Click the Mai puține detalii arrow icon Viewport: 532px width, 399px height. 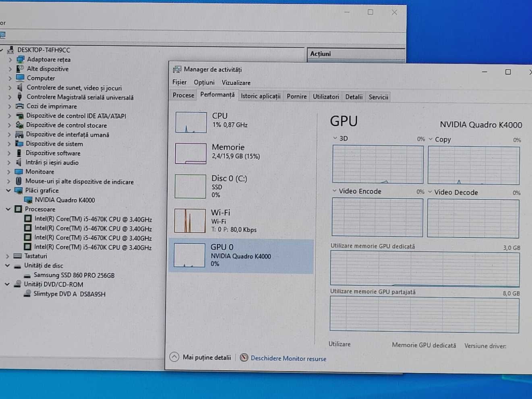tap(174, 357)
